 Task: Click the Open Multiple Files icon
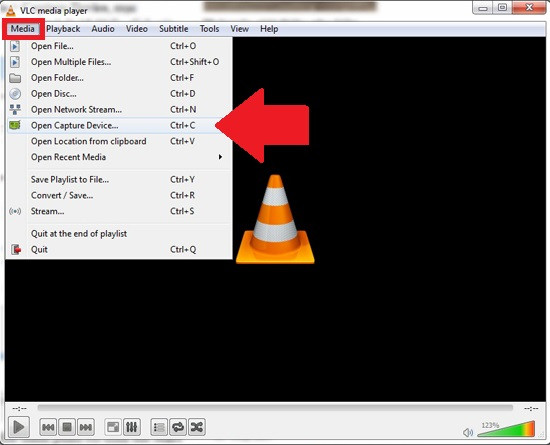15,62
